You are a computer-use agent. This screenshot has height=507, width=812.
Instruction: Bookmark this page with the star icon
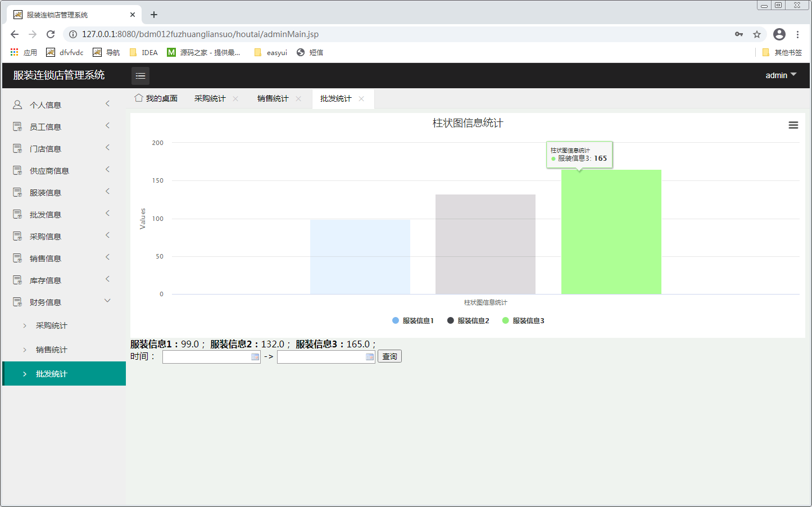[x=757, y=34]
